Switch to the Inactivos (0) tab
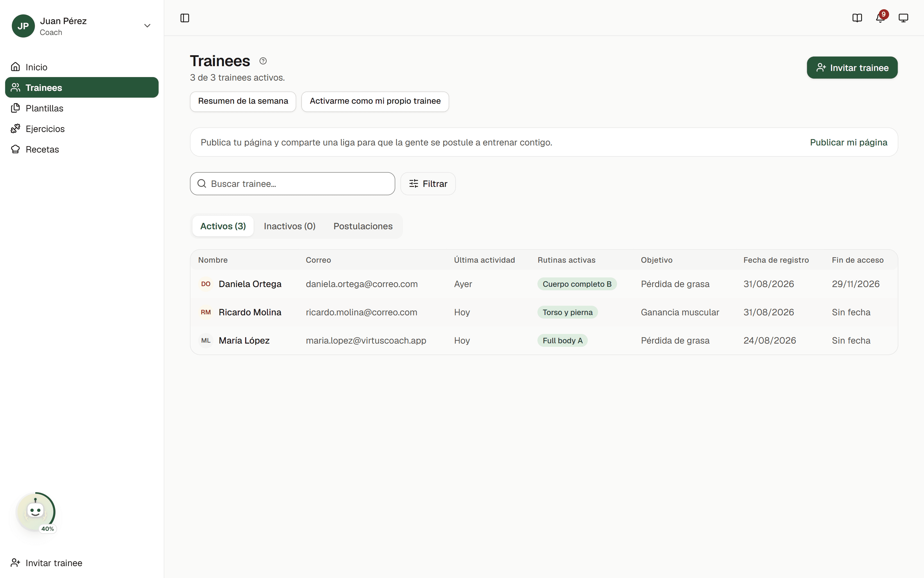Viewport: 924px width, 578px height. [290, 226]
